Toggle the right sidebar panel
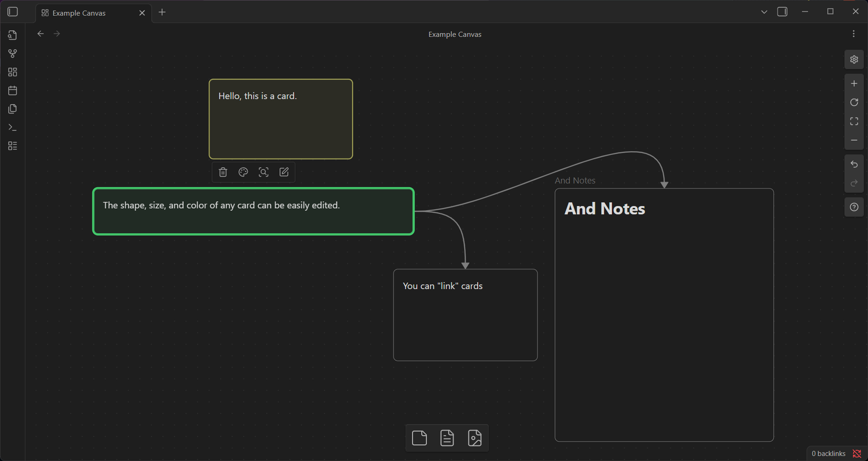This screenshot has height=461, width=868. 782,12
